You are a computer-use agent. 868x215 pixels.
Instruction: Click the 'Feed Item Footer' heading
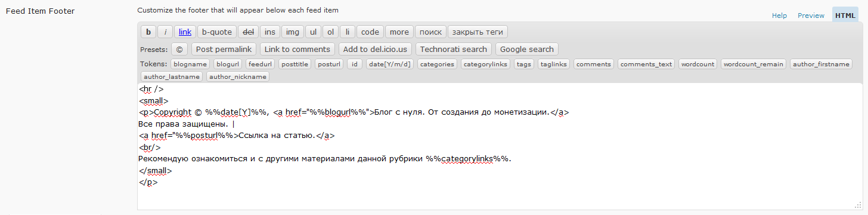pos(40,11)
